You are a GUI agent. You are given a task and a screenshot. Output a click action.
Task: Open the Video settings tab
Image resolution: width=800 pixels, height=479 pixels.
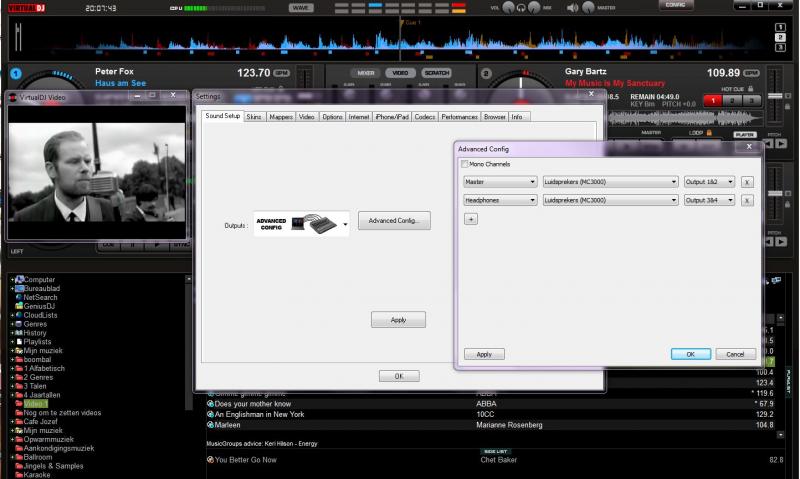(x=306, y=117)
